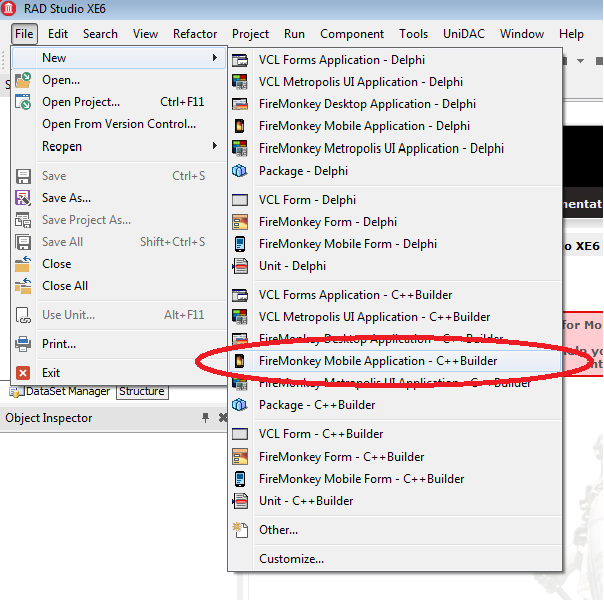Screen dimensions: 604x600
Task: Open the Run menu
Action: click(294, 34)
